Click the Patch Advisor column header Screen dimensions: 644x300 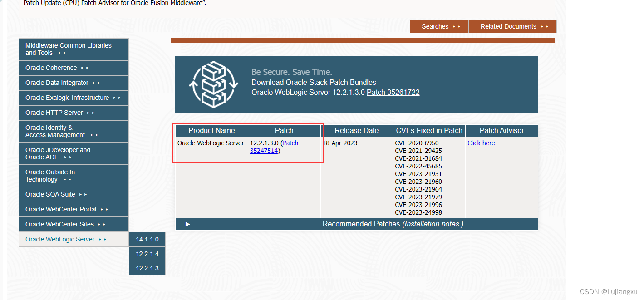pos(502,130)
